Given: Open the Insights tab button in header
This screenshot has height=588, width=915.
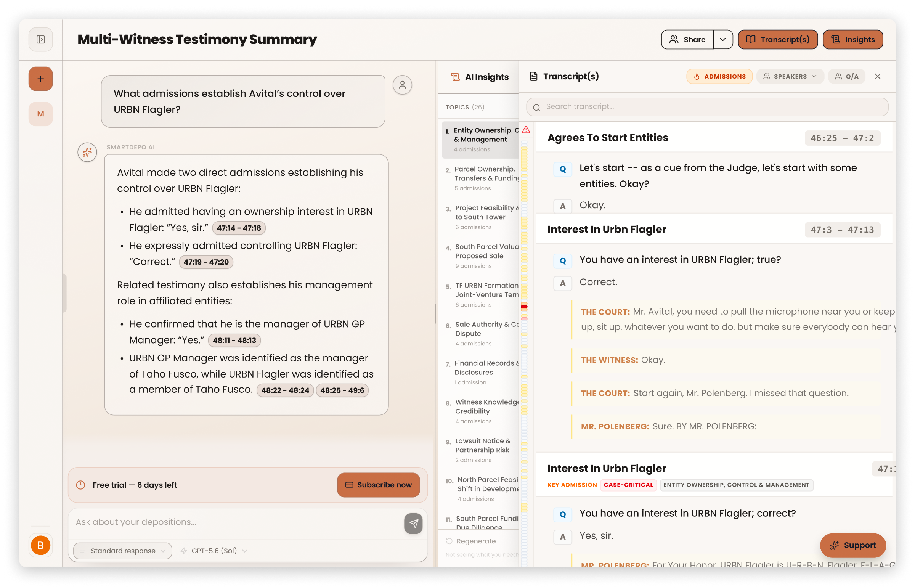Looking at the screenshot, I should click(853, 39).
